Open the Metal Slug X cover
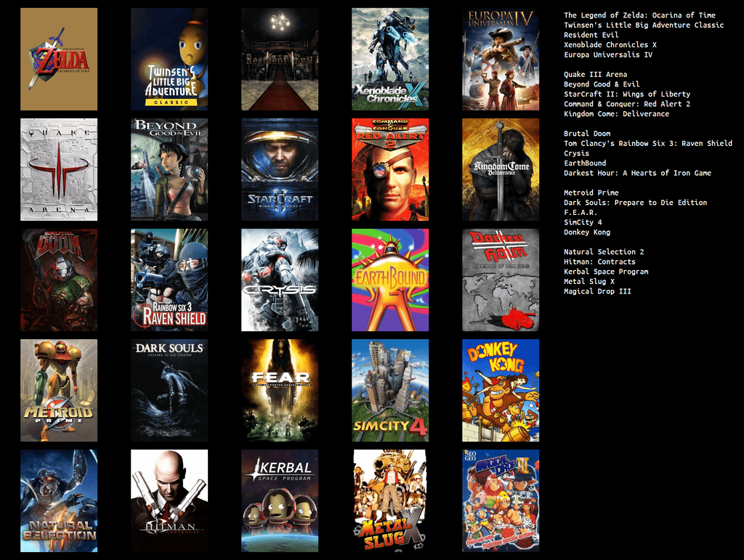The width and height of the screenshot is (744, 560). click(390, 500)
